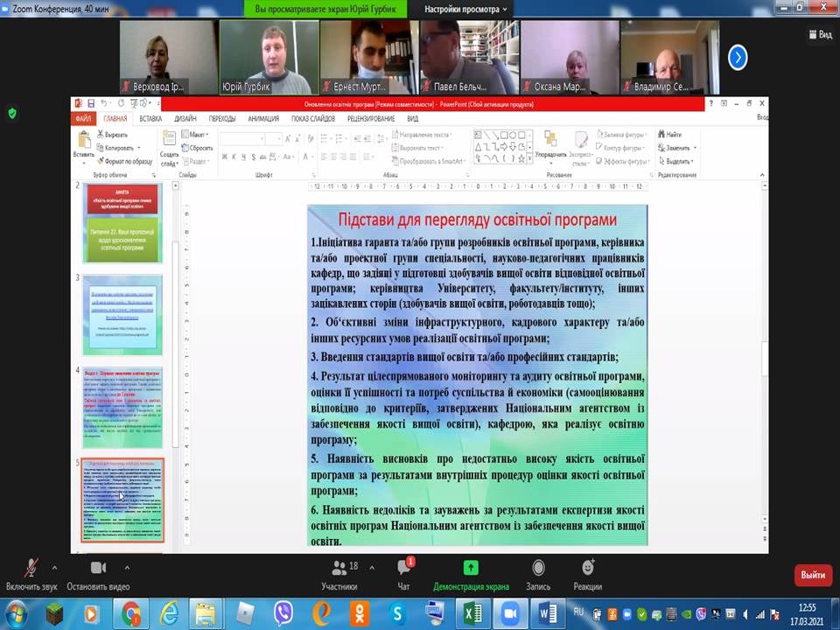The width and height of the screenshot is (840, 630).
Task: Select slide 4 thumbnail in slide panel
Action: [x=122, y=407]
